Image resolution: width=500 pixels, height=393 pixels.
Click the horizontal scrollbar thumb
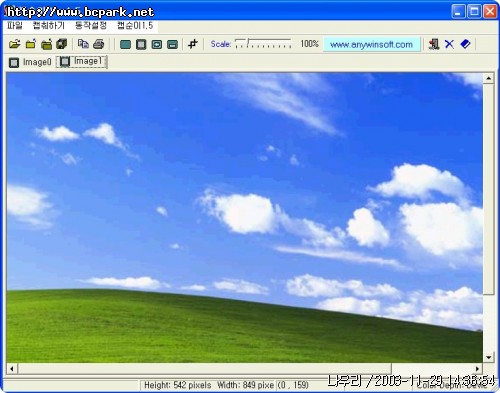[x=205, y=369]
